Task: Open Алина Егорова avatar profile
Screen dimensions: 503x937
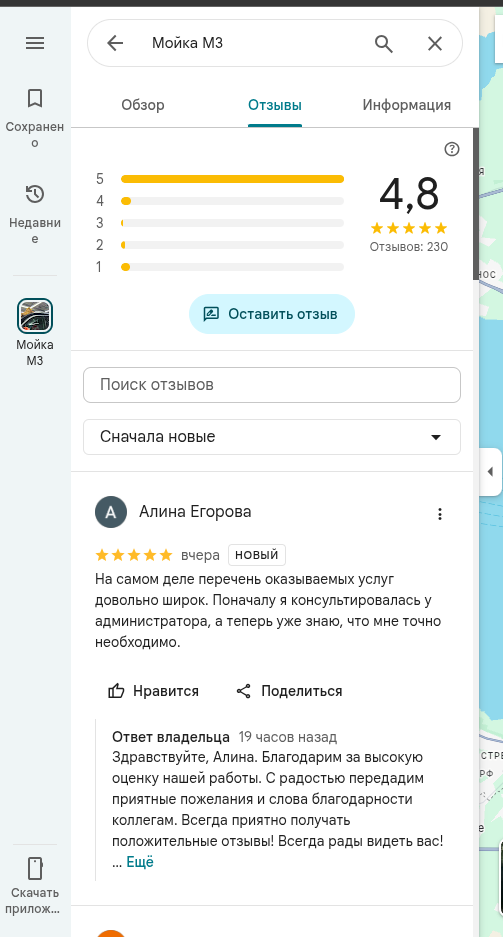Action: pos(111,512)
